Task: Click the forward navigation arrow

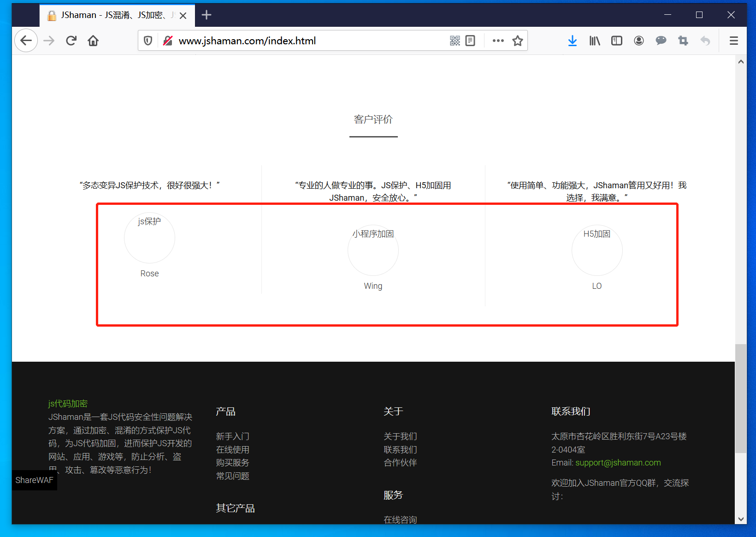Action: coord(49,41)
